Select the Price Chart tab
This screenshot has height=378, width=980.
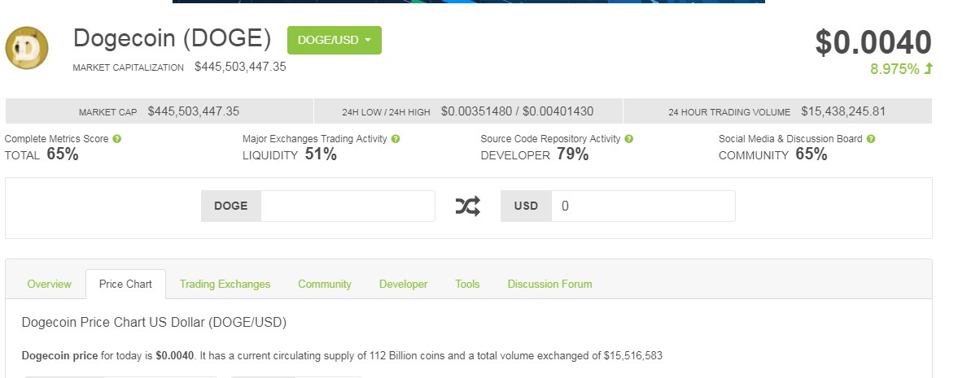125,284
